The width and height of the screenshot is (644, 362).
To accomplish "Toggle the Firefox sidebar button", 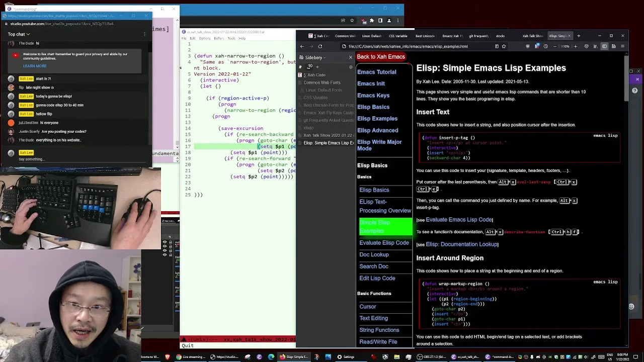I will click(604, 46).
